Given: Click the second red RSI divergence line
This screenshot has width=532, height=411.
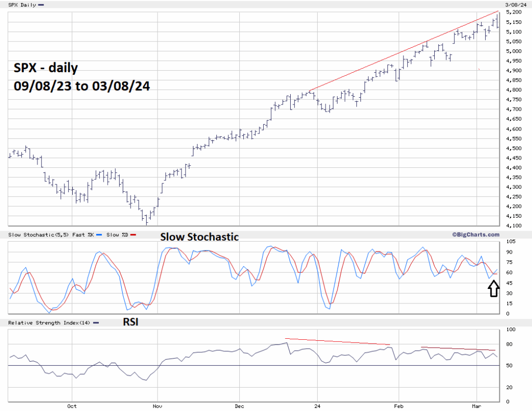Looking at the screenshot, I should click(458, 349).
